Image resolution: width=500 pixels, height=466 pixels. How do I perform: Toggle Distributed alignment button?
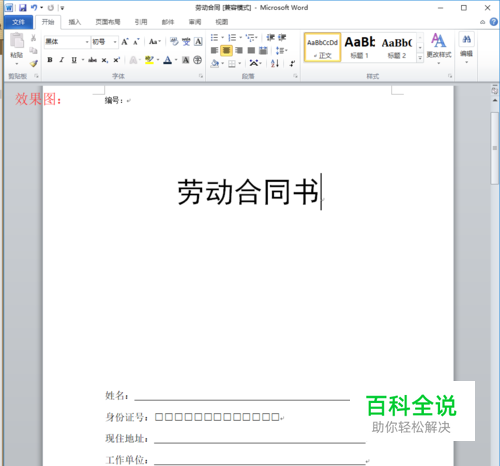[x=263, y=50]
